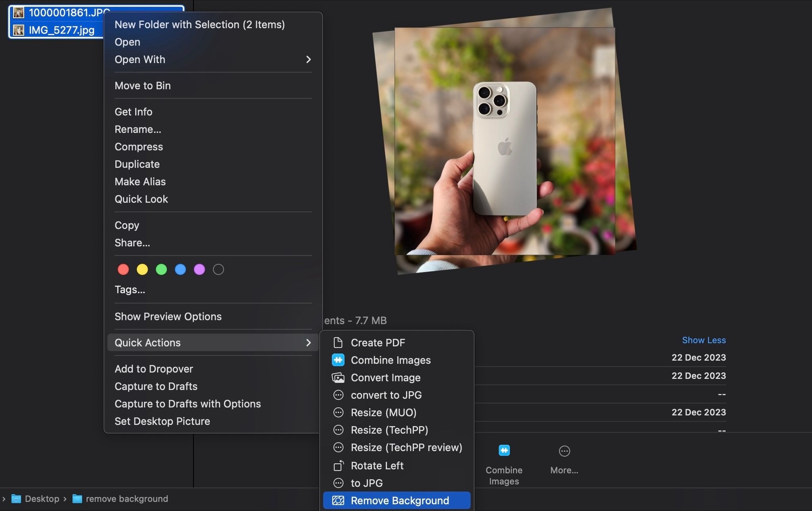This screenshot has width=812, height=511.
Task: Select the empty no-color tag circle
Action: [218, 269]
